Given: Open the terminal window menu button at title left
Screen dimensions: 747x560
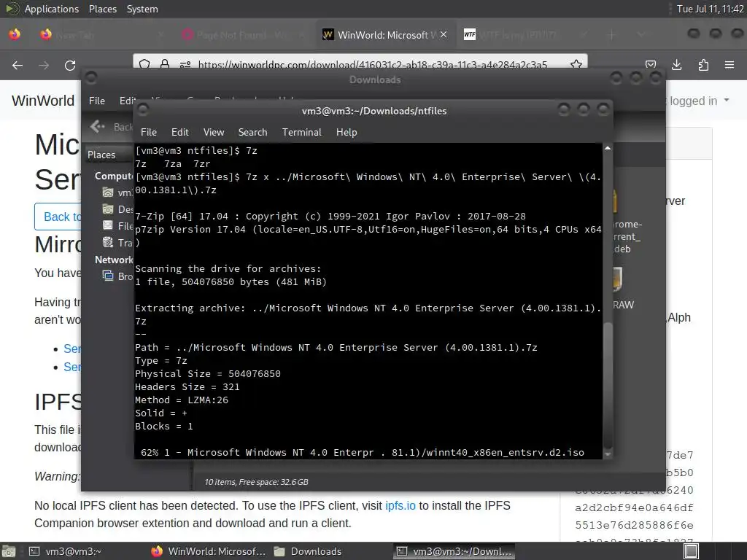Looking at the screenshot, I should [142, 110].
